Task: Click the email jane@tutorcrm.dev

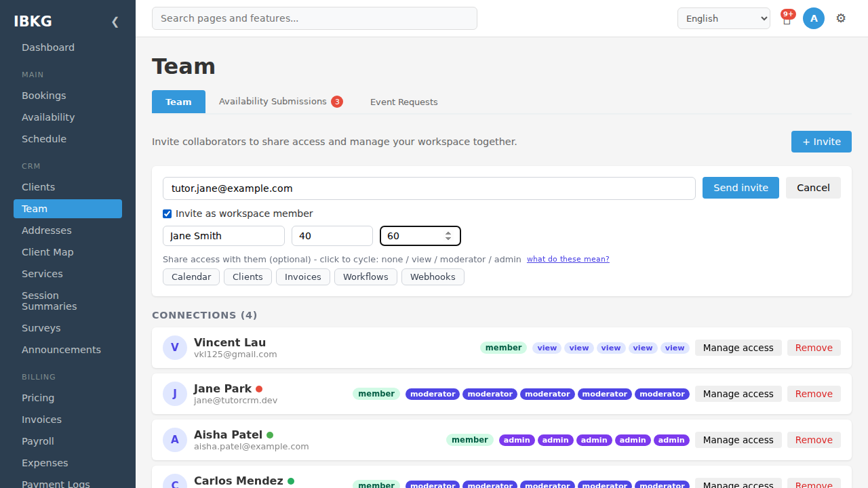Action: (x=235, y=401)
